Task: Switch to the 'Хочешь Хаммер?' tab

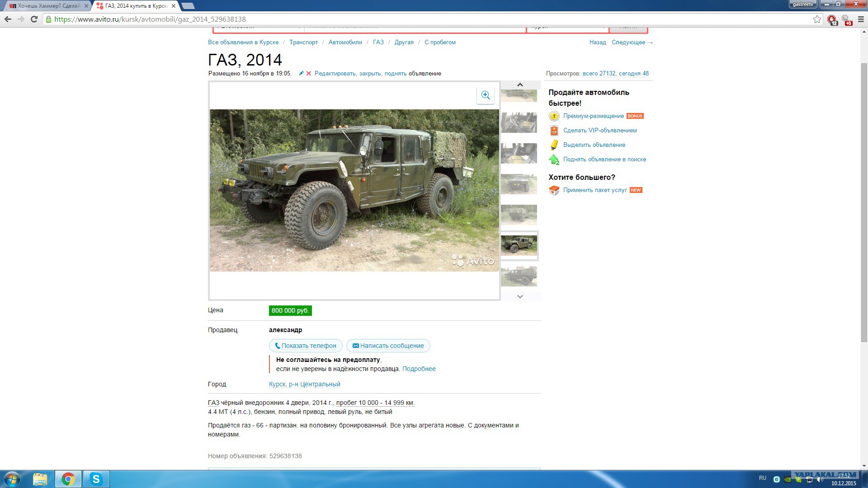Action: tap(49, 6)
